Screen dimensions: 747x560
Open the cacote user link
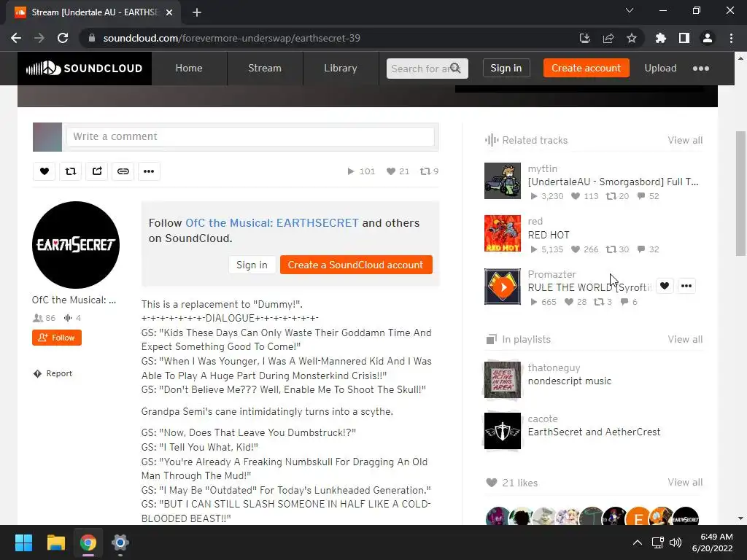point(543,419)
